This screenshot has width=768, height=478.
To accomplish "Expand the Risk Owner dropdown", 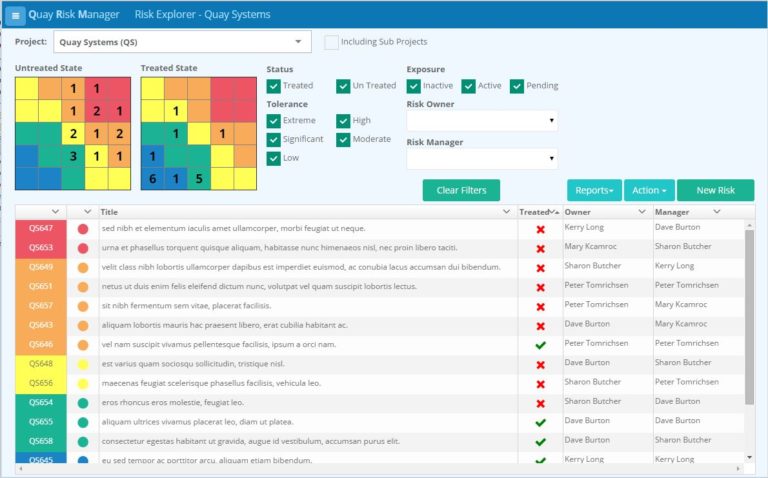I will 481,121.
